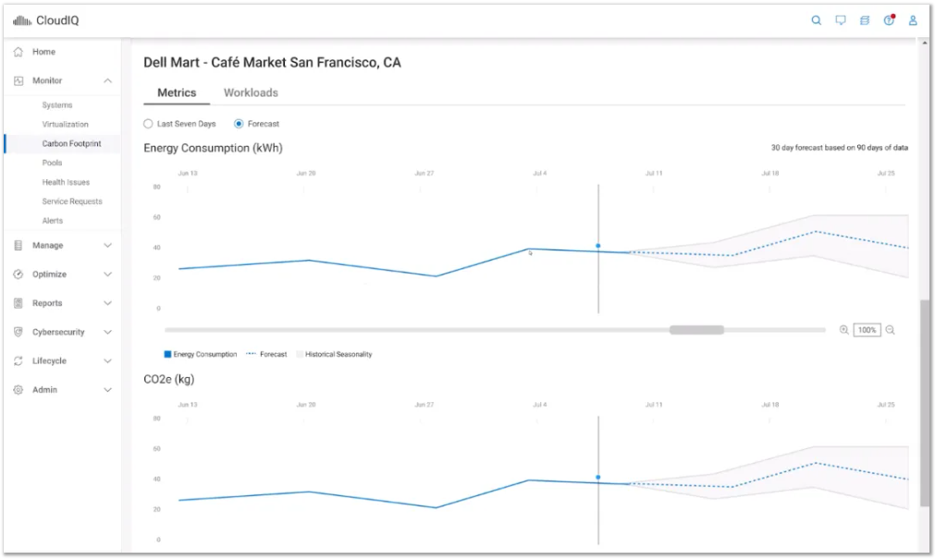Click the Monitor section icon

(18, 80)
